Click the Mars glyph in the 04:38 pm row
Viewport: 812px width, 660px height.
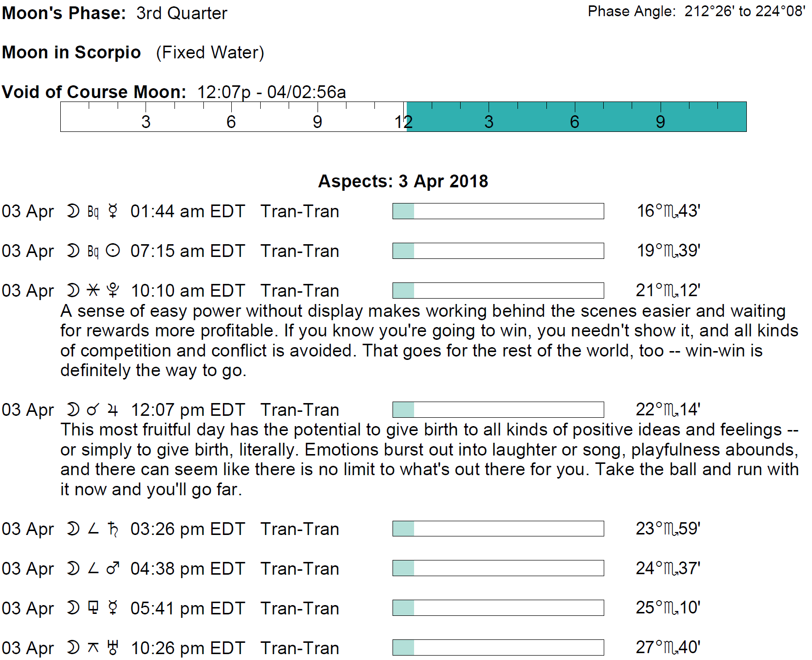point(113,569)
